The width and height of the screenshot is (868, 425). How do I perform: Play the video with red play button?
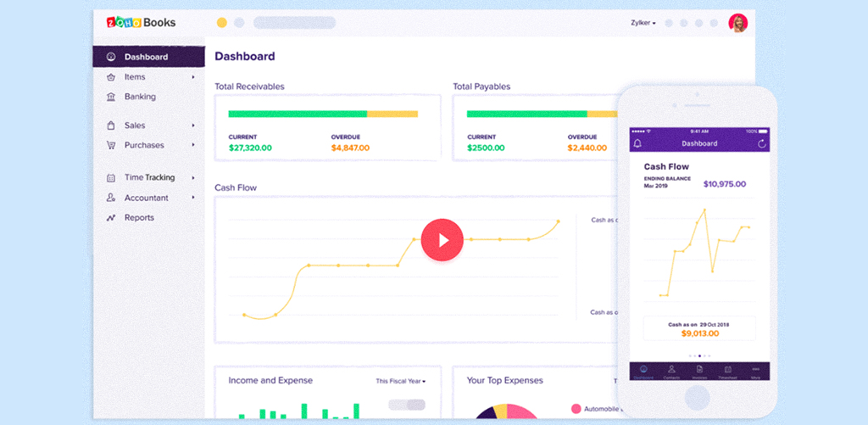click(x=442, y=240)
